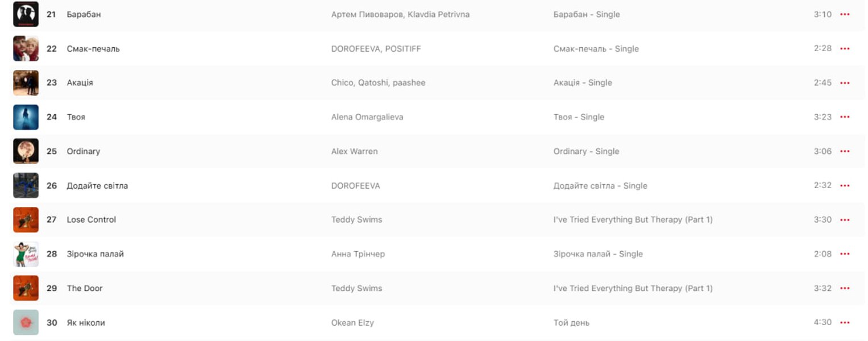Click the Як ніколи album artwork
868x341 pixels.
point(26,322)
